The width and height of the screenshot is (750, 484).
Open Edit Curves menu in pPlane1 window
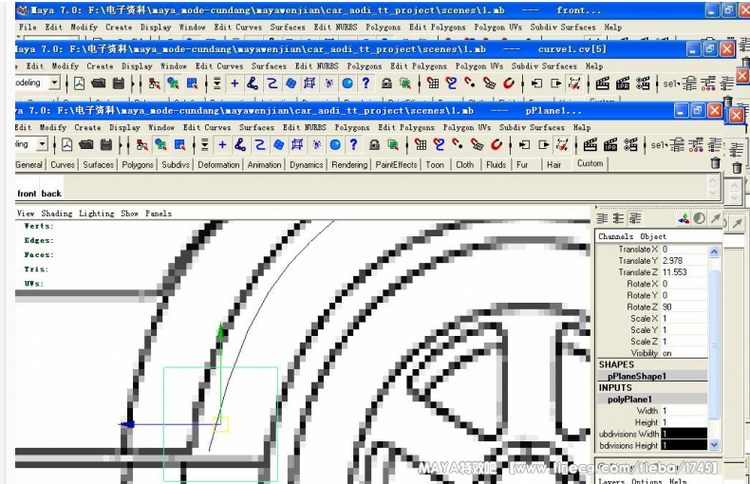pyautogui.click(x=207, y=127)
